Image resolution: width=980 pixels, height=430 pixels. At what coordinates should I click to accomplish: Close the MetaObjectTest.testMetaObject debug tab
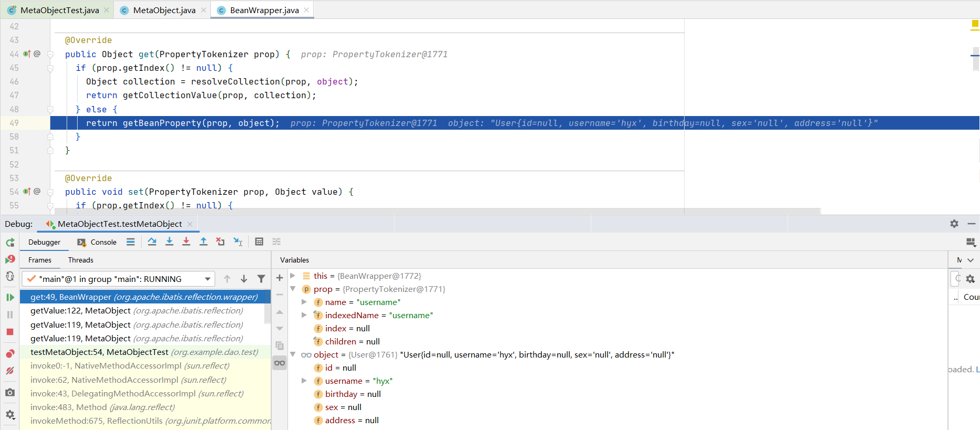pos(190,224)
